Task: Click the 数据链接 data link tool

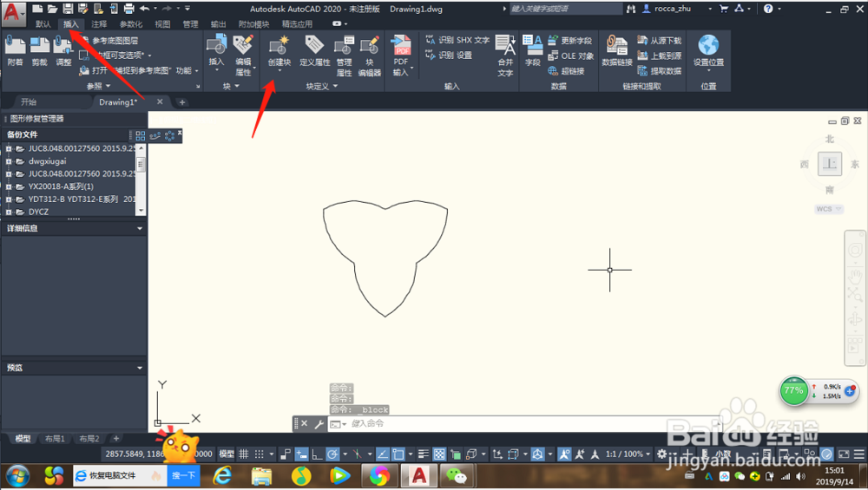Action: pyautogui.click(x=616, y=51)
